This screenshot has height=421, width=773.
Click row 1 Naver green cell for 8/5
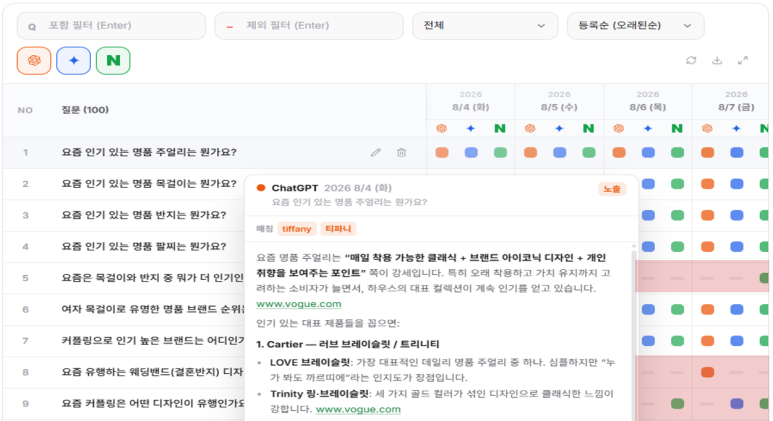point(589,152)
